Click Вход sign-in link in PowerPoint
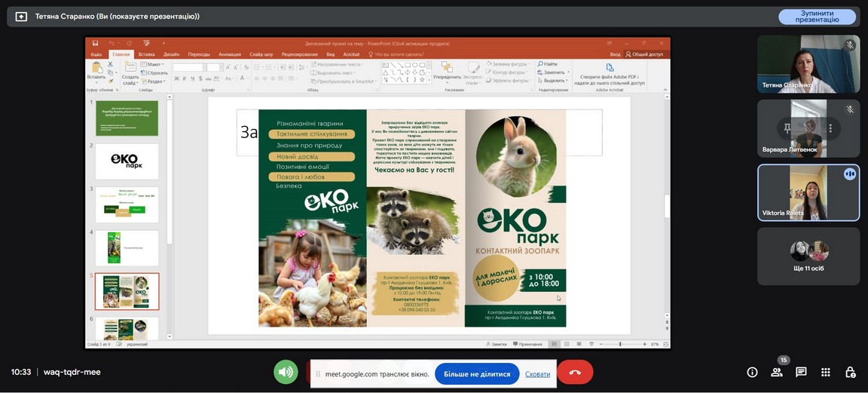The image size is (868, 393). (615, 54)
